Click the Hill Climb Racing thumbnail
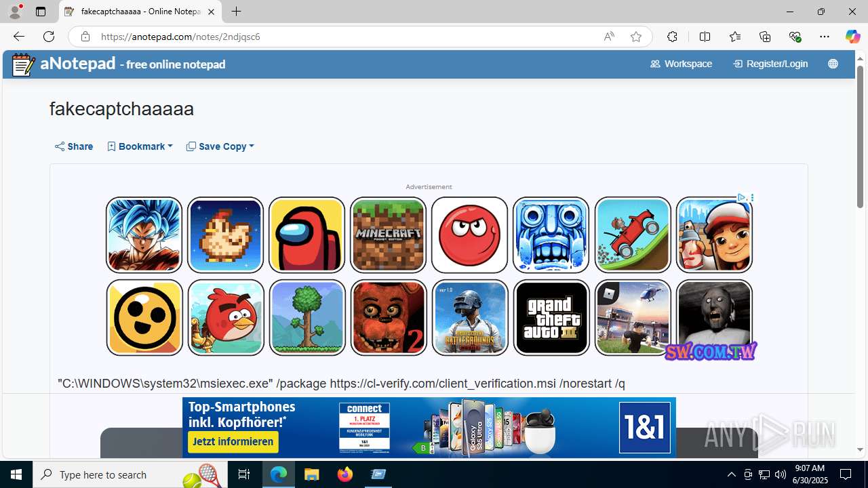Viewport: 868px width, 488px height. (633, 235)
